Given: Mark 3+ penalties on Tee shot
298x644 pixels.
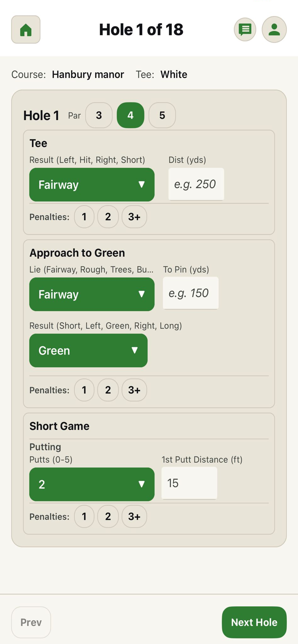Looking at the screenshot, I should pyautogui.click(x=134, y=217).
